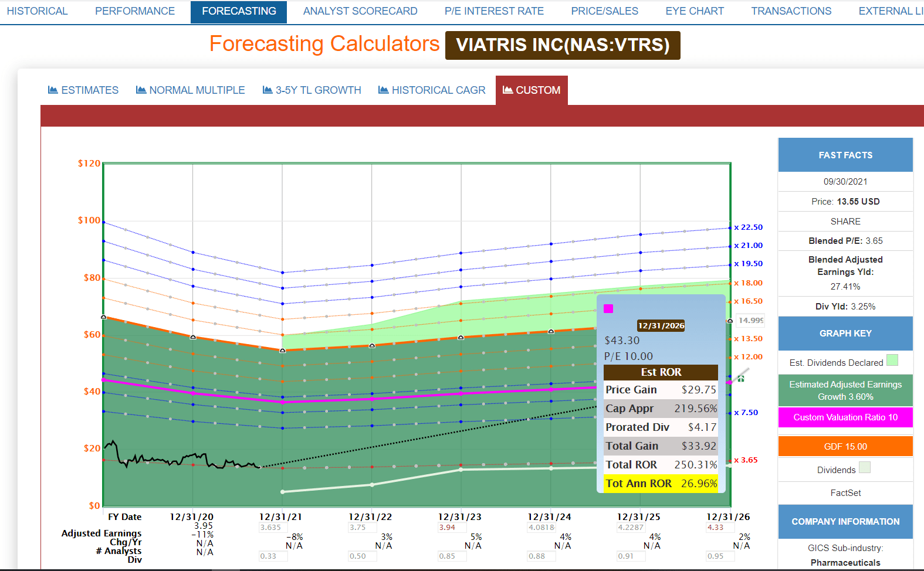Edit the 14.99 custom P/E input
Screen dimensions: 924x571
point(750,320)
